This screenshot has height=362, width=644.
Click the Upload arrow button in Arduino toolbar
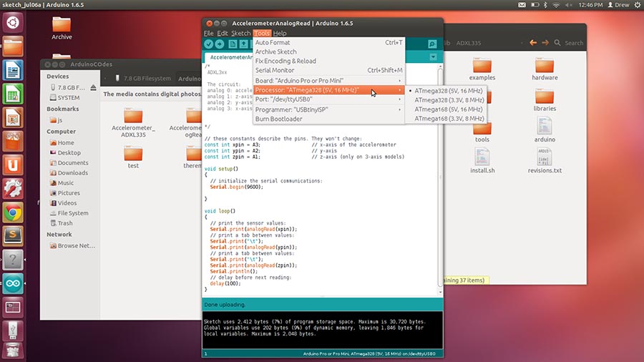(x=220, y=44)
